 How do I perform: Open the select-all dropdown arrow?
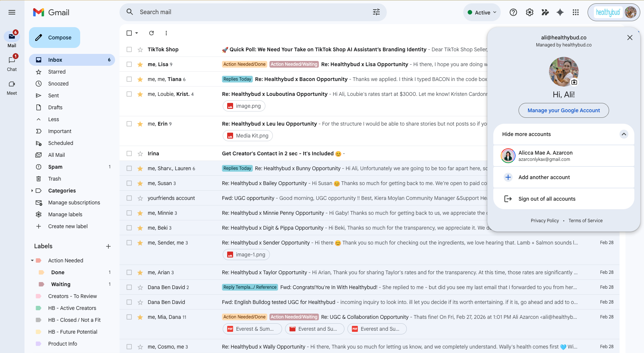click(x=137, y=33)
